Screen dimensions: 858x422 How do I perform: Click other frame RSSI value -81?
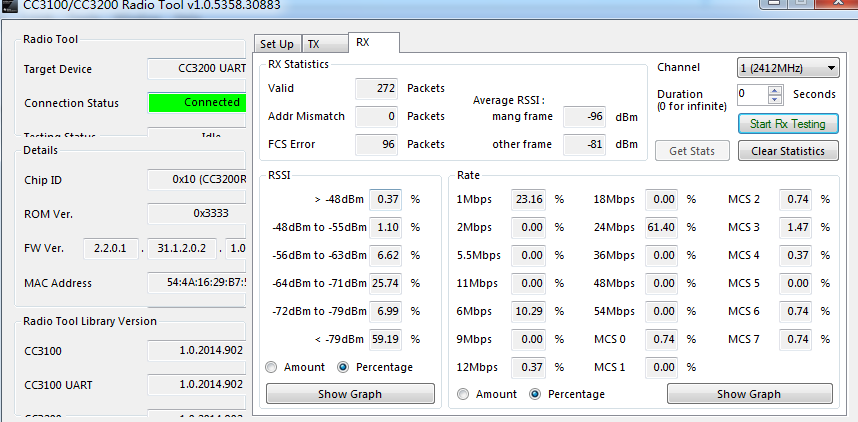[584, 144]
